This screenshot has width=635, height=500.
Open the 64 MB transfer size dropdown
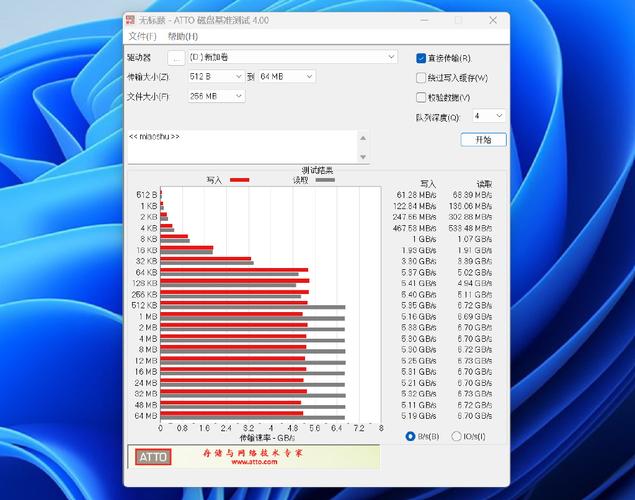click(x=287, y=77)
